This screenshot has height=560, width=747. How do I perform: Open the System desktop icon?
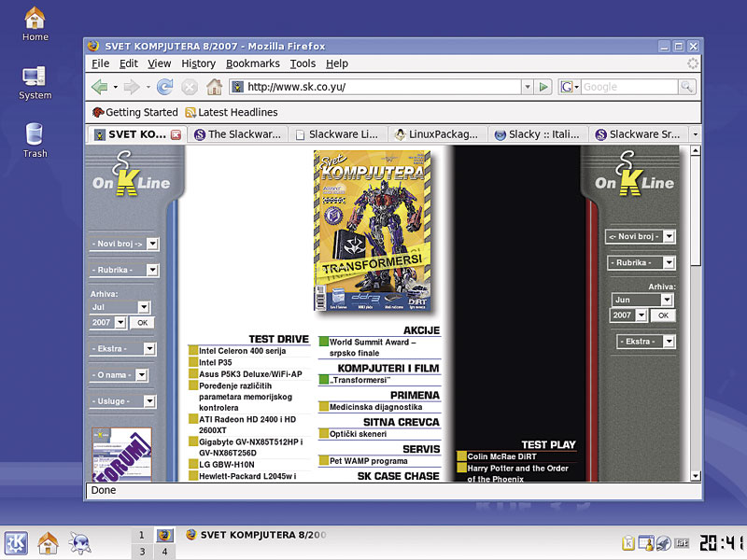[x=35, y=83]
